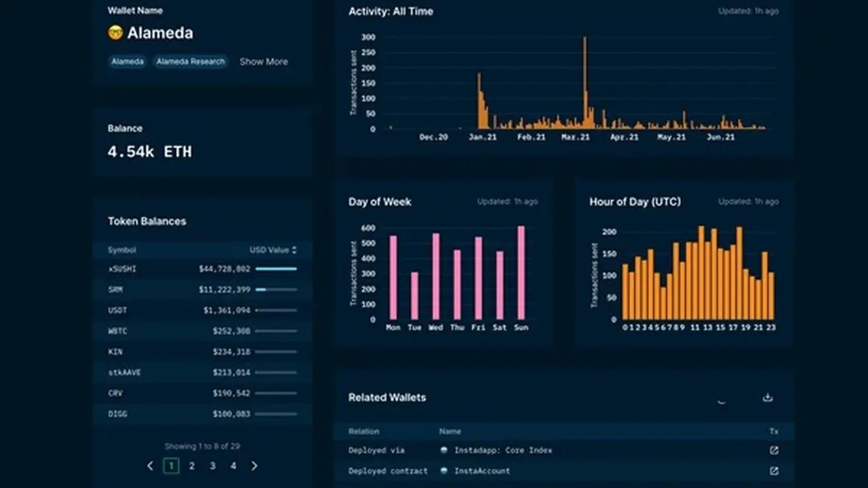Click the stkAAVE token symbol
The image size is (868, 488).
tap(125, 372)
